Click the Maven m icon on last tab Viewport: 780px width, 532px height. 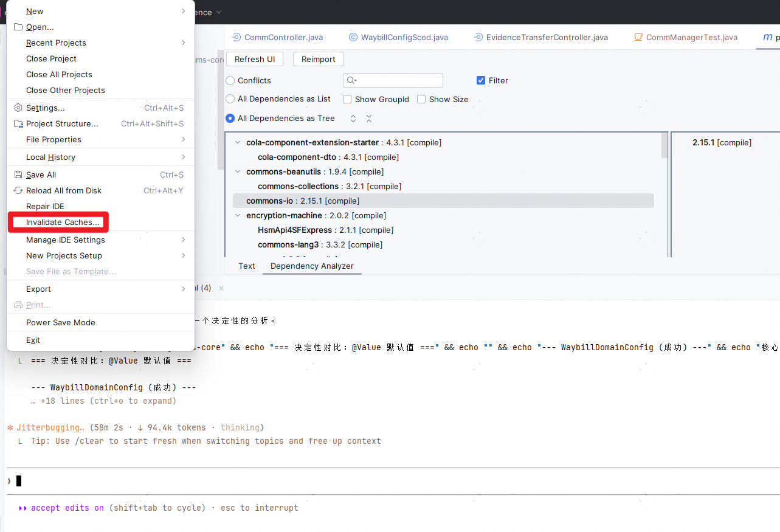tap(768, 37)
